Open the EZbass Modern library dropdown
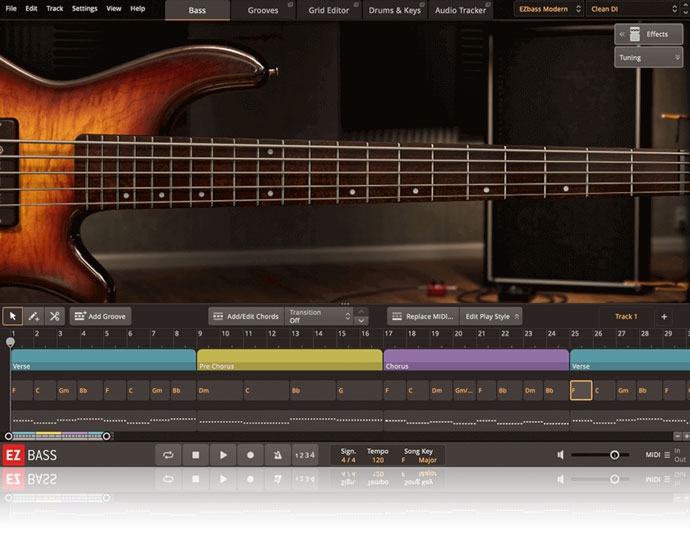This screenshot has height=535, width=690. coord(548,9)
